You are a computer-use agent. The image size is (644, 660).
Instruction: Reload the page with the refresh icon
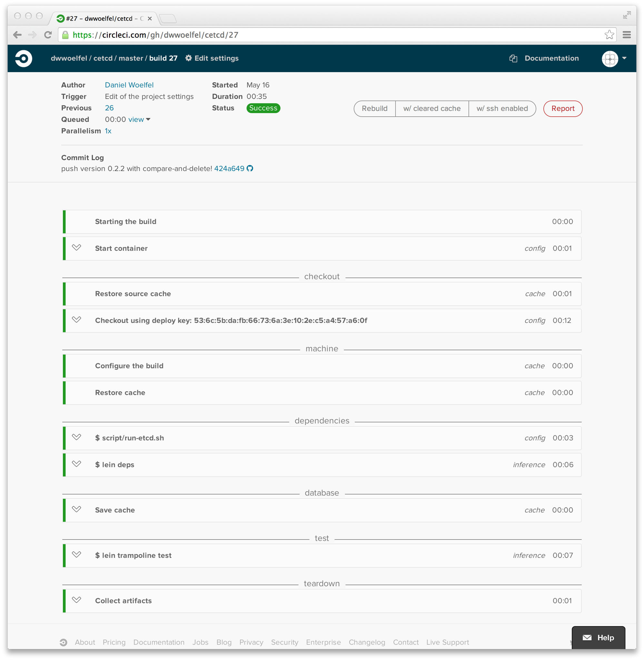point(48,35)
